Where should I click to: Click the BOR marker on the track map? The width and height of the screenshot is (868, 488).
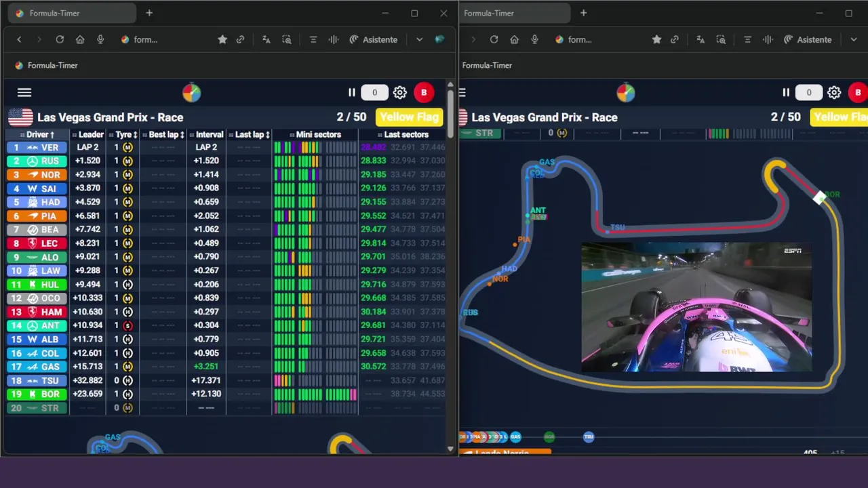click(x=821, y=197)
